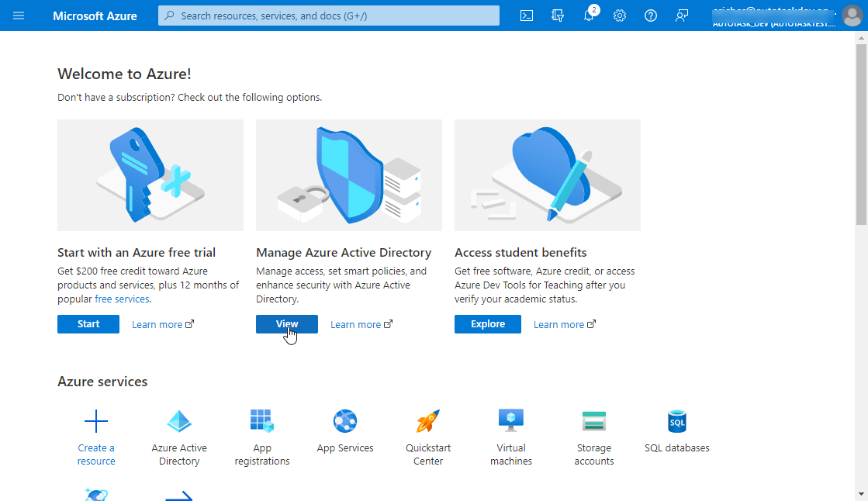
Task: Click the Azure Active Directory label
Action: (x=179, y=454)
